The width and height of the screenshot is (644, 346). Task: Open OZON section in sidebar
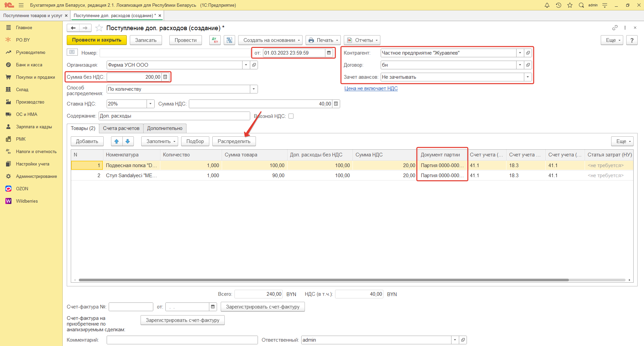(22, 189)
